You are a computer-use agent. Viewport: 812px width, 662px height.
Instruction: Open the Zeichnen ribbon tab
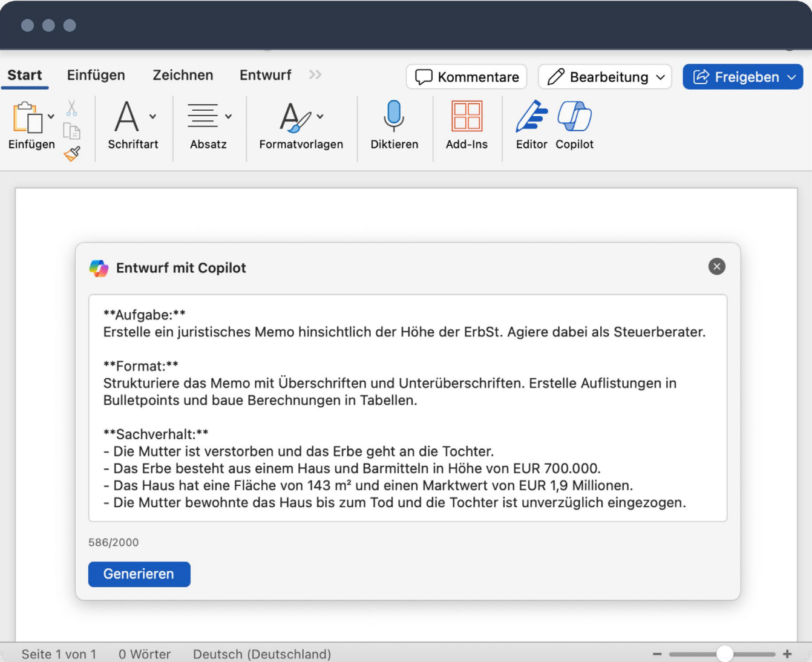pos(183,75)
